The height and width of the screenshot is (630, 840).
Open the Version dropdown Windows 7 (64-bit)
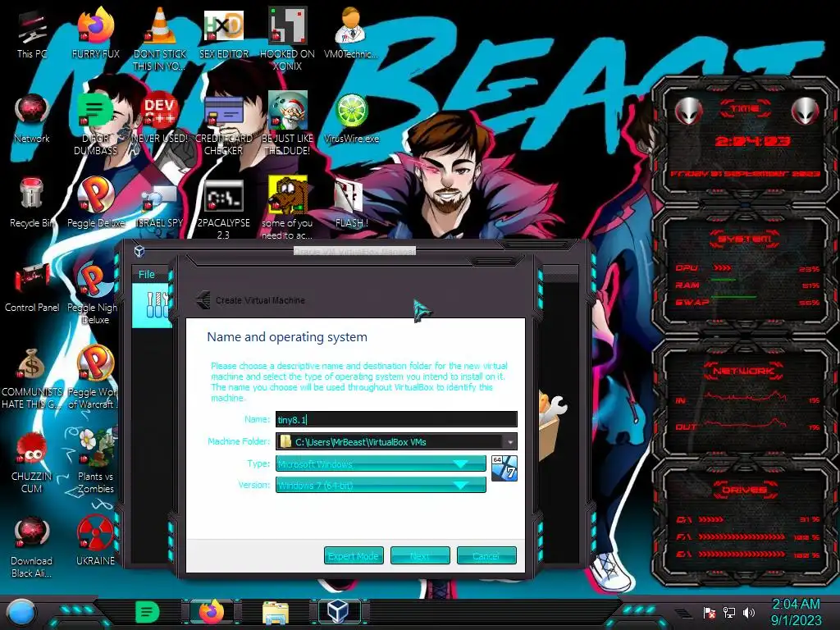tap(381, 486)
